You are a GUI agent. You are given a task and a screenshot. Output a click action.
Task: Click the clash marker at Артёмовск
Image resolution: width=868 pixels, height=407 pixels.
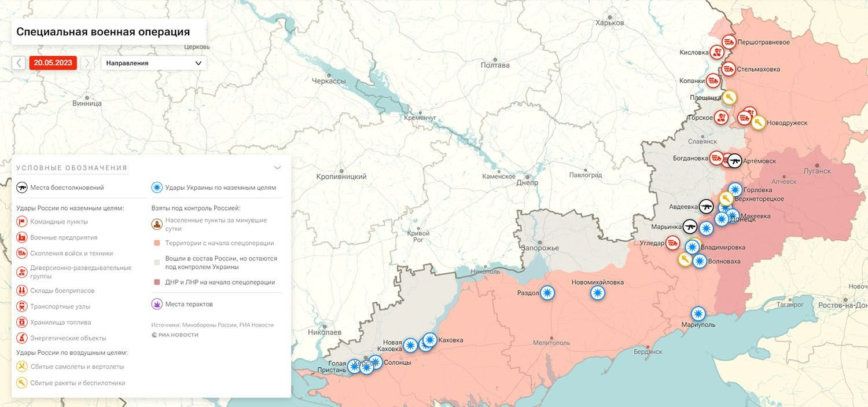pyautogui.click(x=734, y=160)
